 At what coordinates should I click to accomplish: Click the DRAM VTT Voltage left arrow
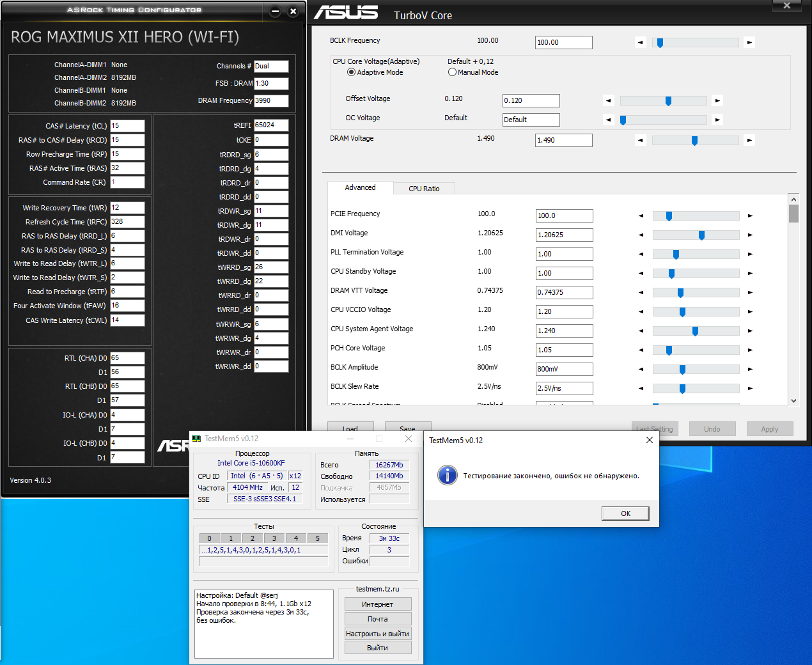click(x=641, y=293)
